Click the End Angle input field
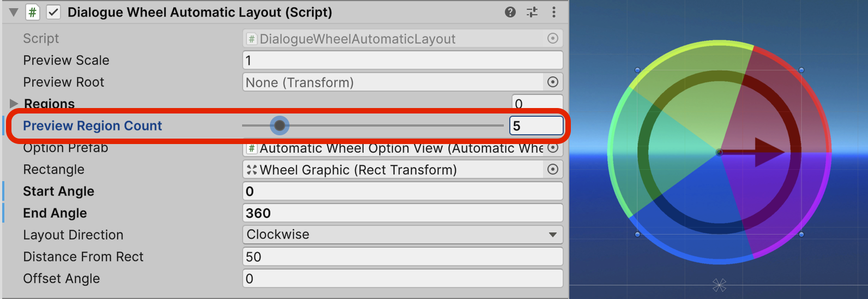The image size is (868, 299). point(402,213)
